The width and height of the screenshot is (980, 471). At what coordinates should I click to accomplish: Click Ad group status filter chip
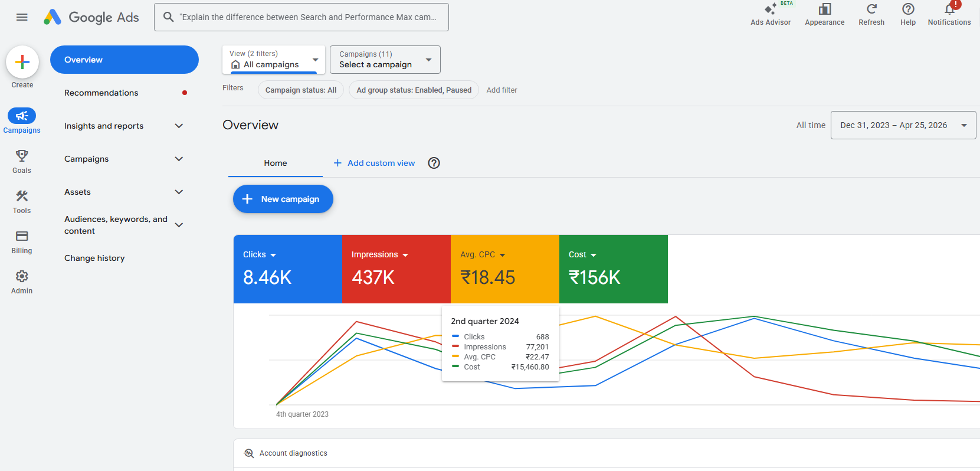[x=414, y=90]
